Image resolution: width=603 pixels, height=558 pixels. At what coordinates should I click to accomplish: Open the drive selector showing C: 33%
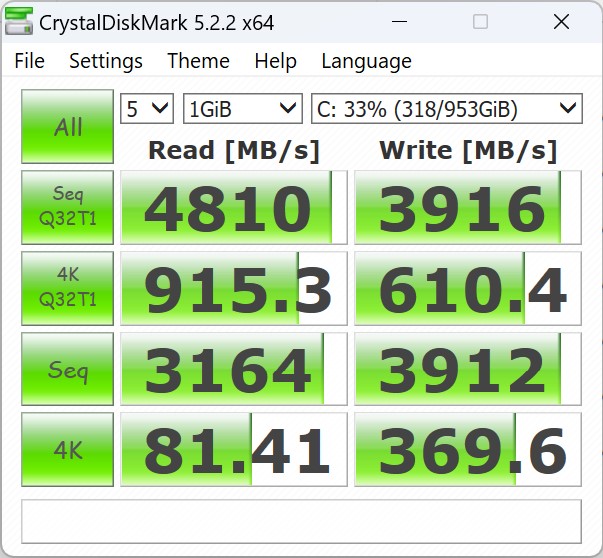[x=446, y=108]
